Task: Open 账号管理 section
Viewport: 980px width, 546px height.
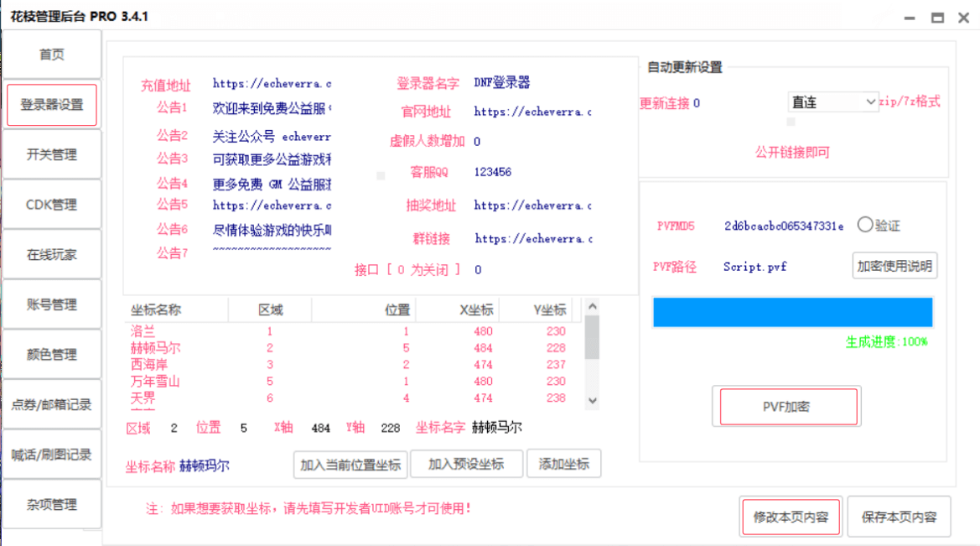Action: [51, 304]
